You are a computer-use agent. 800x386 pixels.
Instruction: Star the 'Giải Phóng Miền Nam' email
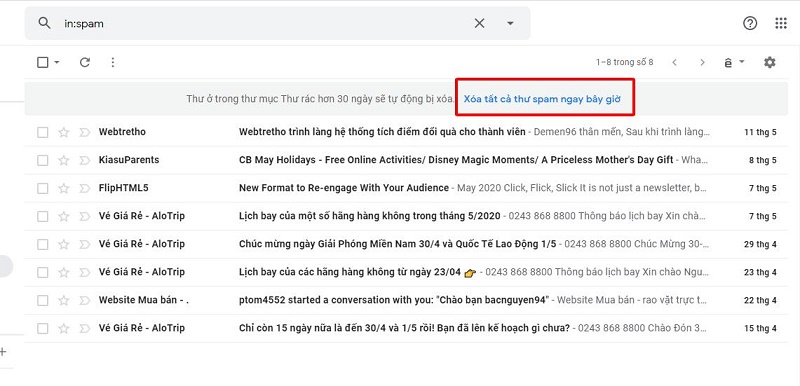click(63, 245)
